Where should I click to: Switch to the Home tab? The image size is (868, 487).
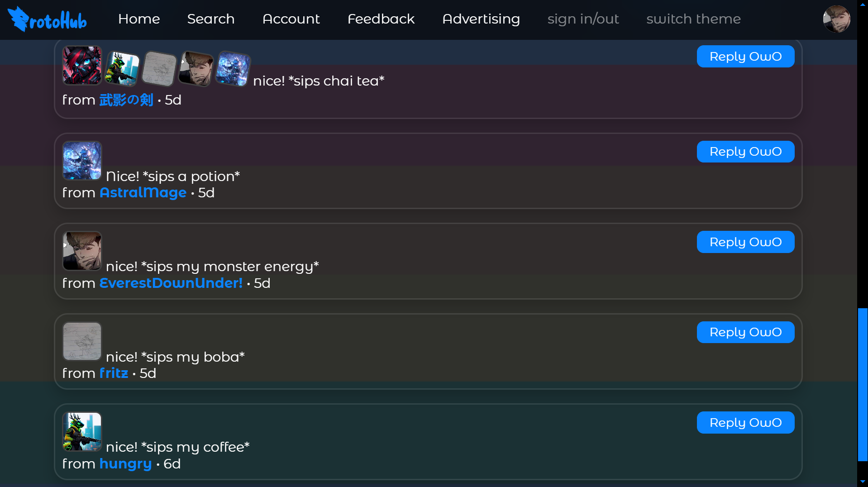139,19
